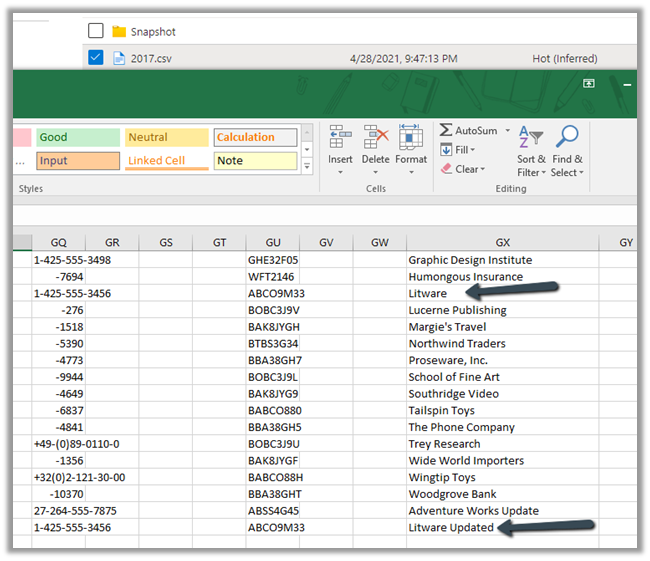
Task: Expand the cell styles gallery
Action: coord(306,166)
